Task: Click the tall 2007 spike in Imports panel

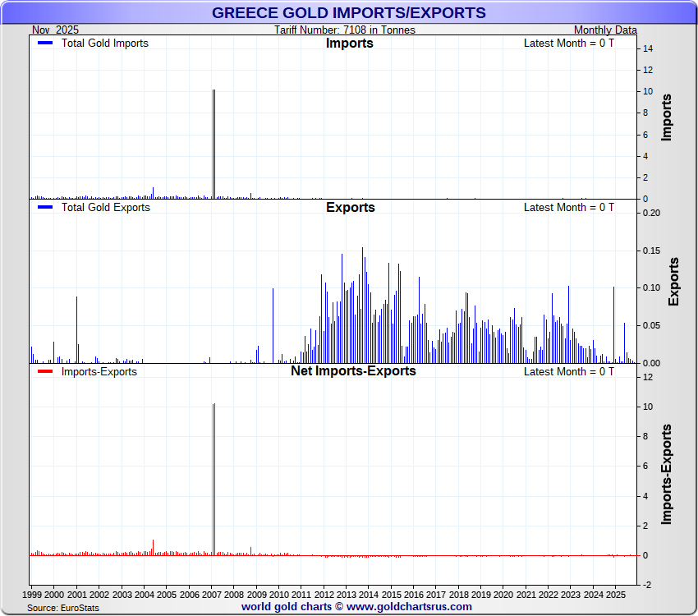Action: pos(214,144)
